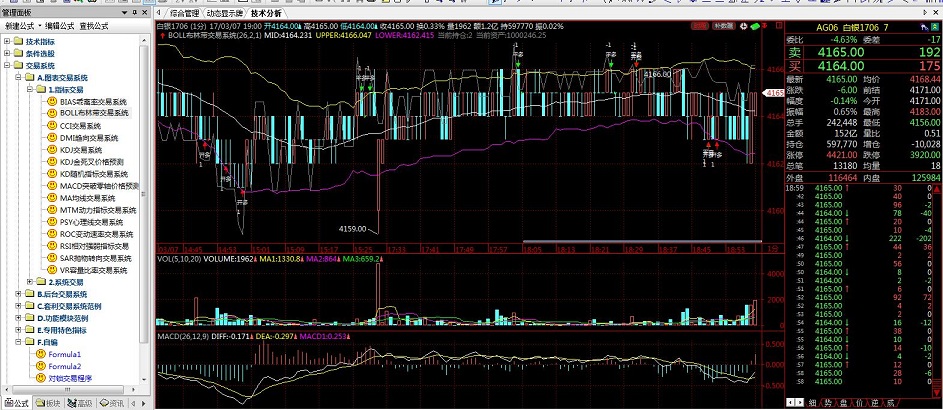Click the smiley icon next to DMI趋向交易系统
Screen dimensions: 943x410
click(x=52, y=138)
